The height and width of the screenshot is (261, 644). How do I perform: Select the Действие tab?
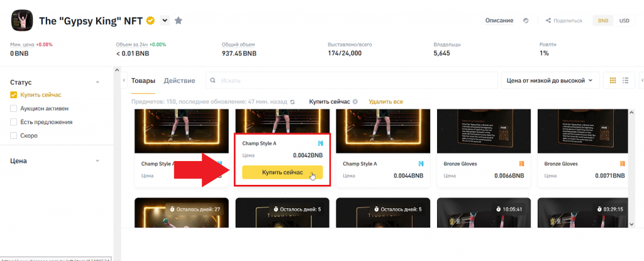(179, 81)
